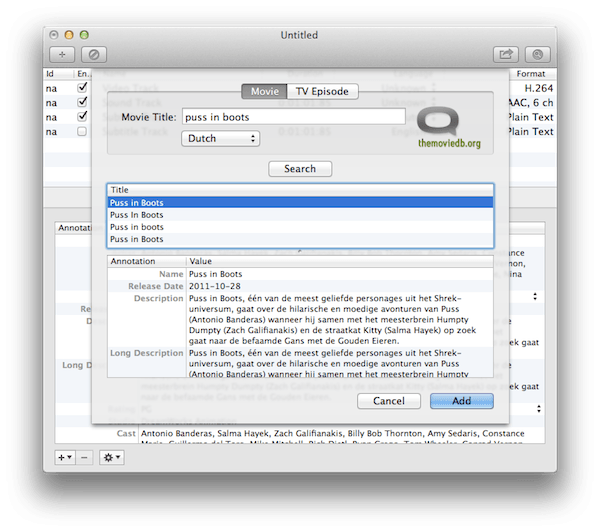Select the last Puss in Boots result
Screen dimensions: 600x532
300,239
